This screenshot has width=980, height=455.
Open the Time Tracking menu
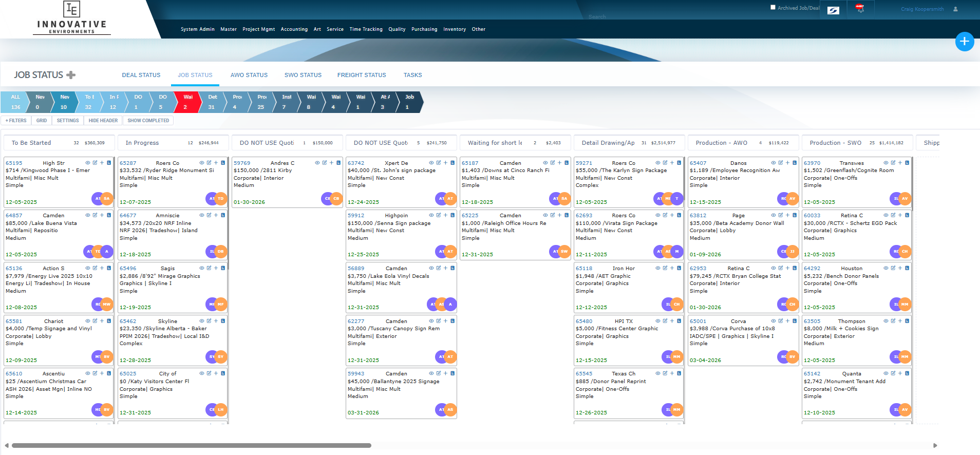pos(366,29)
